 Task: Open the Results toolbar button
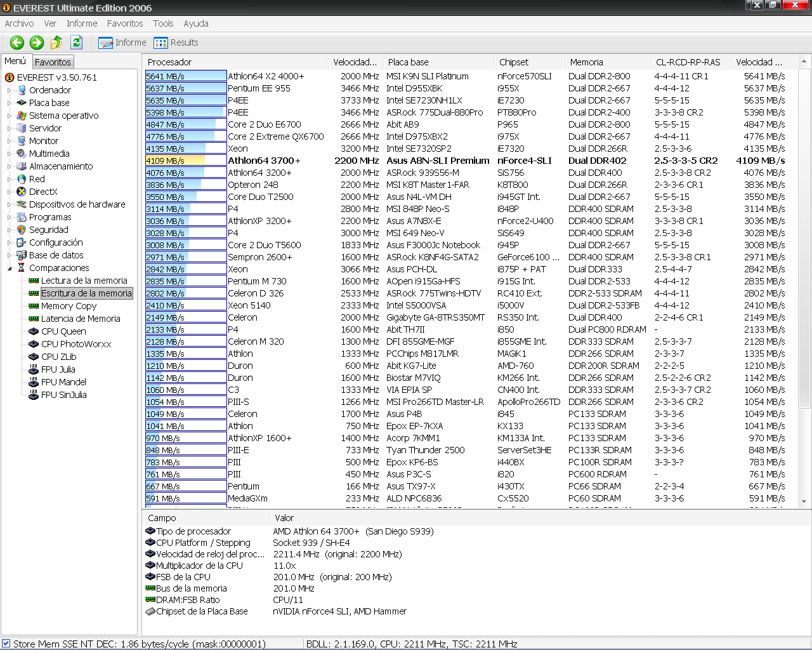176,43
